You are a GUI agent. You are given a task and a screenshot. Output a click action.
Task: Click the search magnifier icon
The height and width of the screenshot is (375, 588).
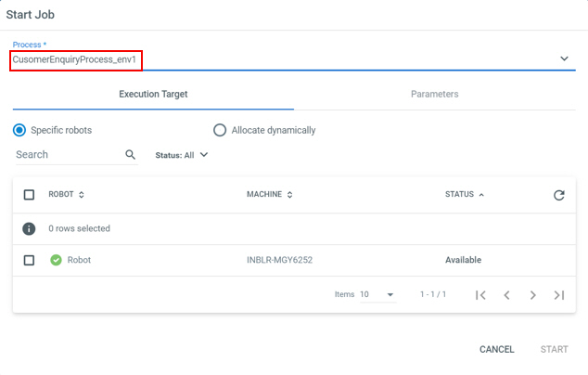pyautogui.click(x=130, y=155)
